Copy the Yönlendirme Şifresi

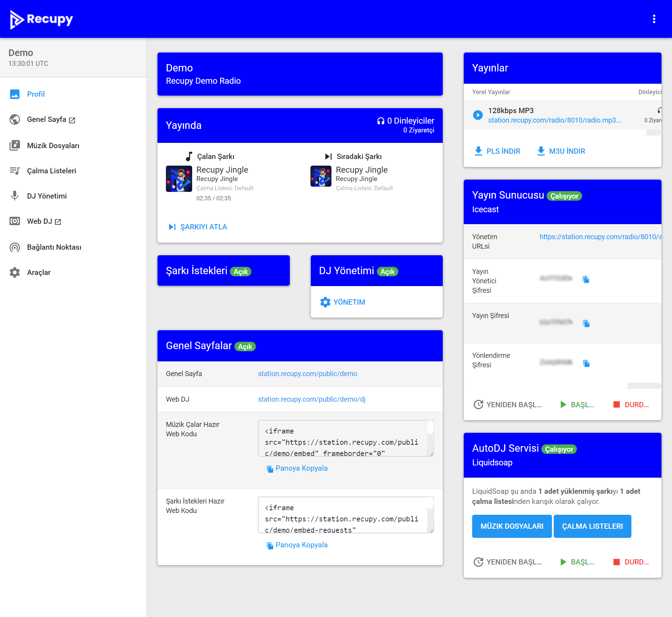[x=586, y=363]
